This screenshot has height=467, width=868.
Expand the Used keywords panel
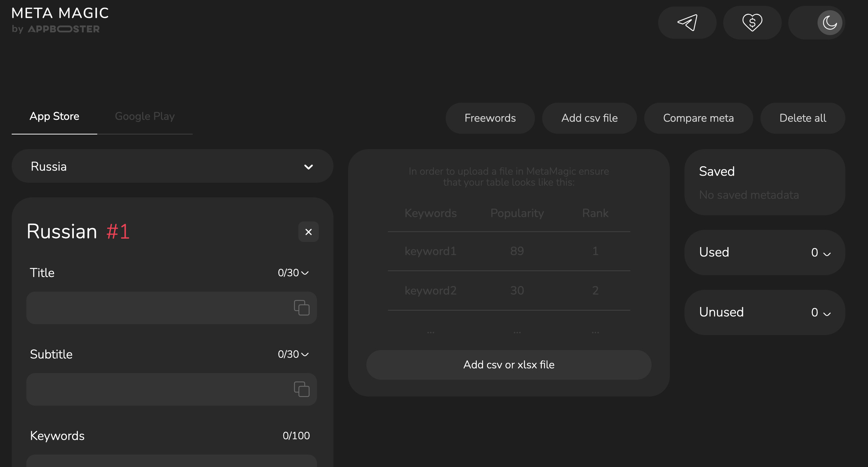(765, 253)
